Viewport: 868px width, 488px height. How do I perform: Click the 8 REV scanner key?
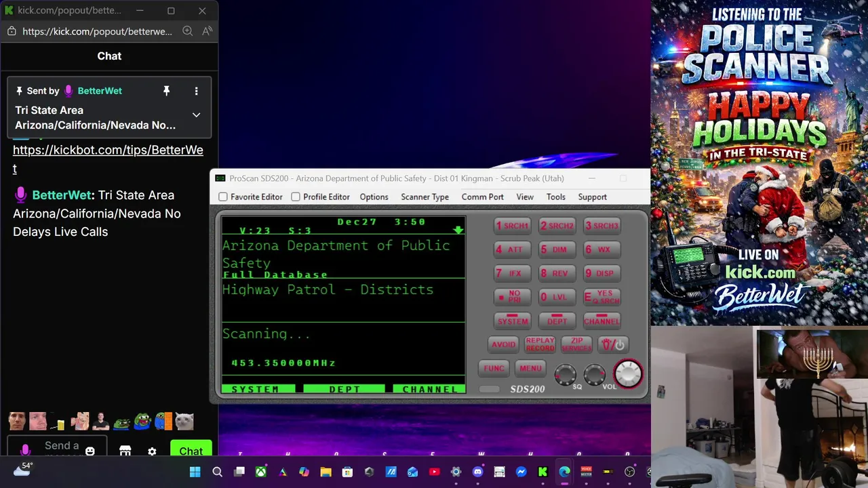tap(557, 273)
